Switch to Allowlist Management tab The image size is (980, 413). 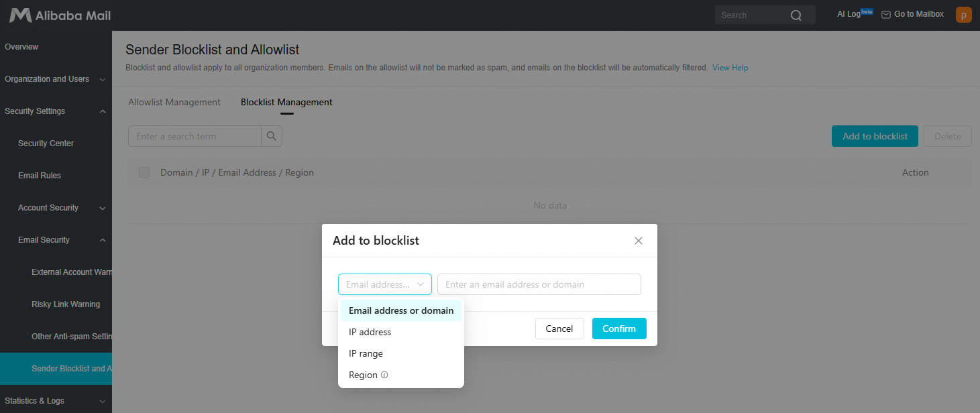pos(174,102)
